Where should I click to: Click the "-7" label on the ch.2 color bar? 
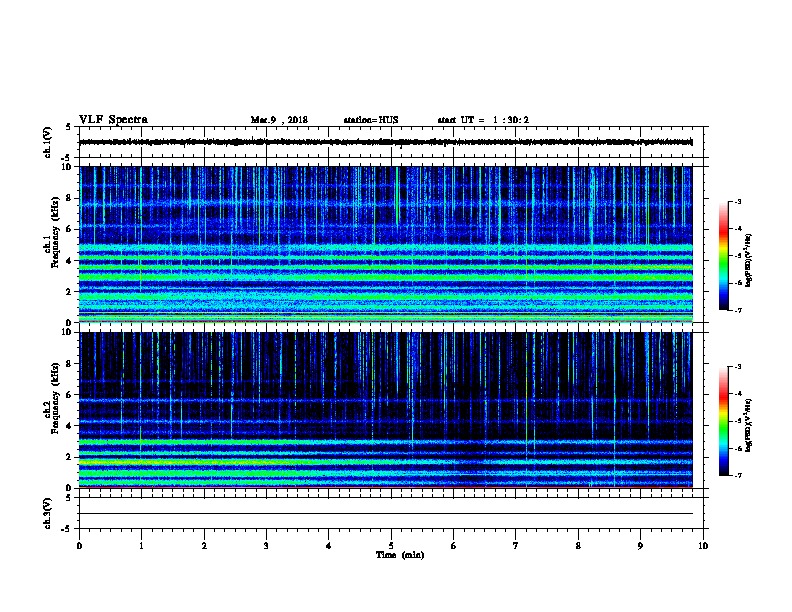(x=737, y=475)
